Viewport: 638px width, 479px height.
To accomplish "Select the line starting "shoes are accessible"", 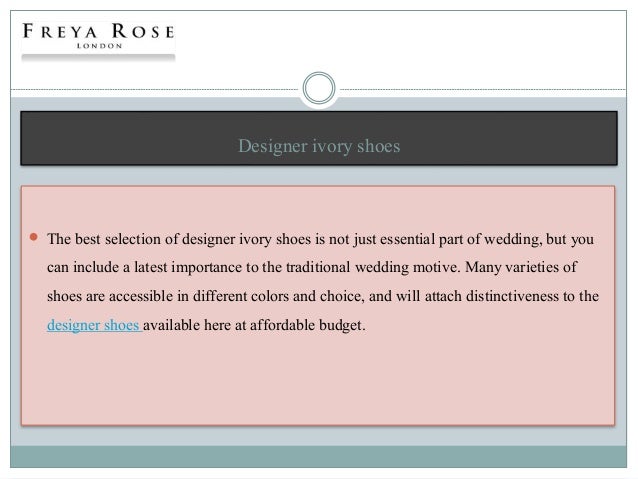I will 320,296.
